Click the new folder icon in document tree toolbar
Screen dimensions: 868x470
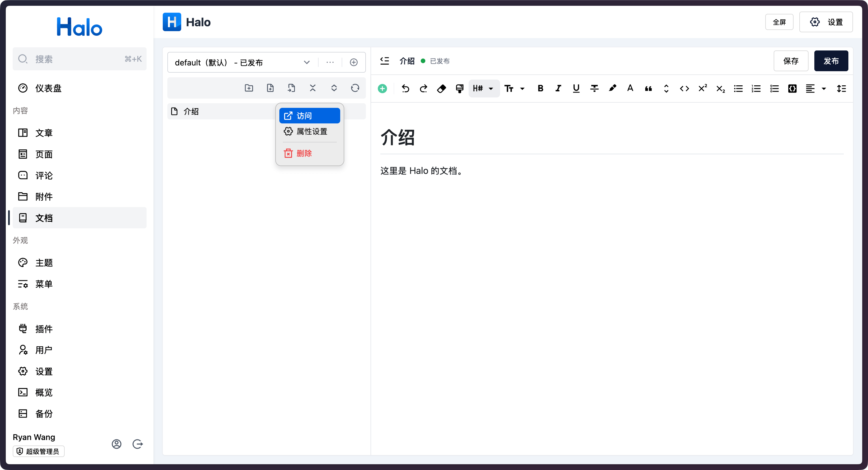pyautogui.click(x=249, y=88)
